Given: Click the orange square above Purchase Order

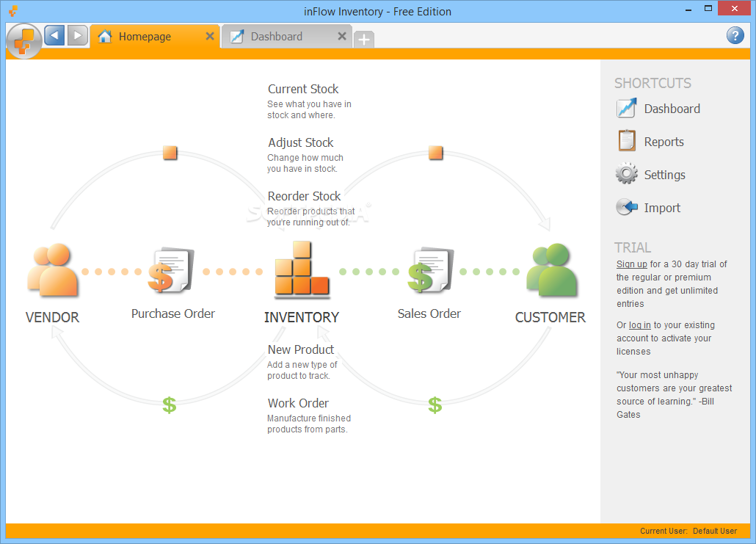Looking at the screenshot, I should point(170,153).
